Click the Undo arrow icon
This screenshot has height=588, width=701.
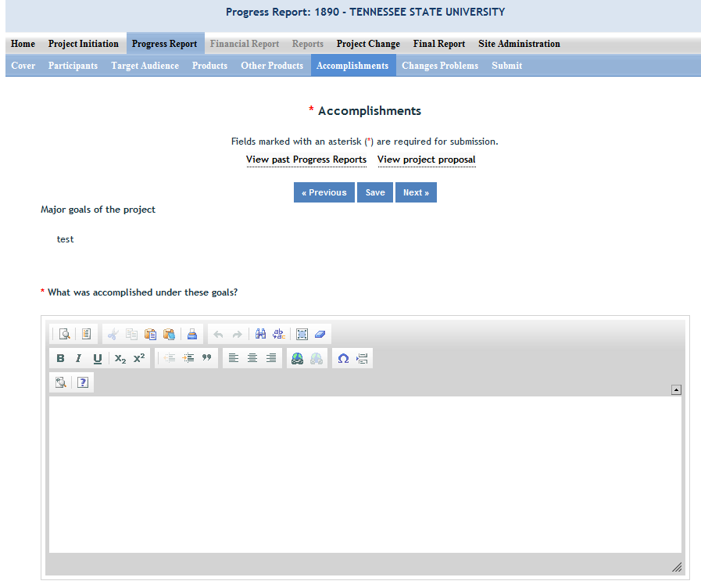click(218, 334)
